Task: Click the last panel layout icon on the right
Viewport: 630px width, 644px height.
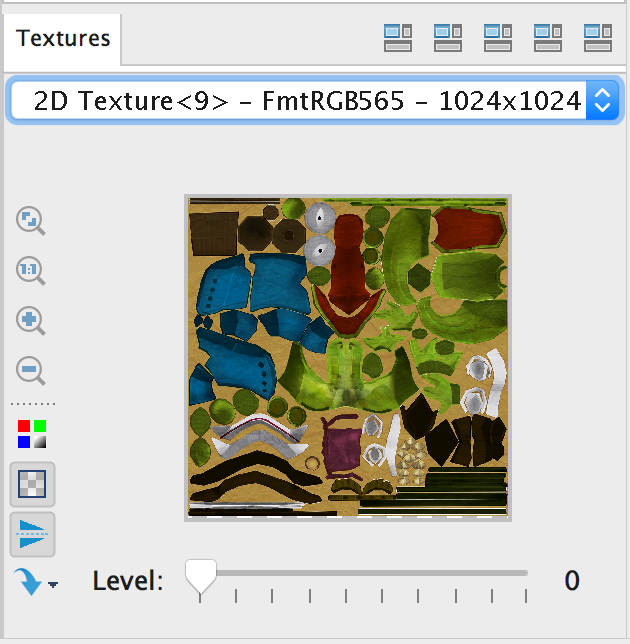Action: 598,39
